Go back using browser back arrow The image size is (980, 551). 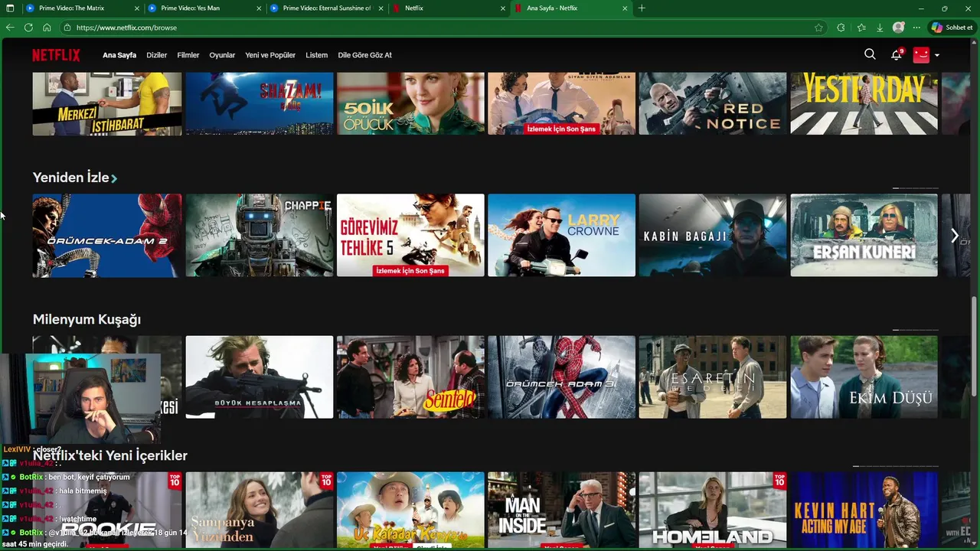pyautogui.click(x=10, y=28)
